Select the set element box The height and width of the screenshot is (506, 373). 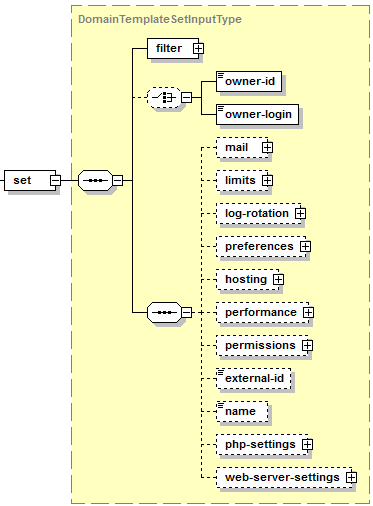pos(30,181)
